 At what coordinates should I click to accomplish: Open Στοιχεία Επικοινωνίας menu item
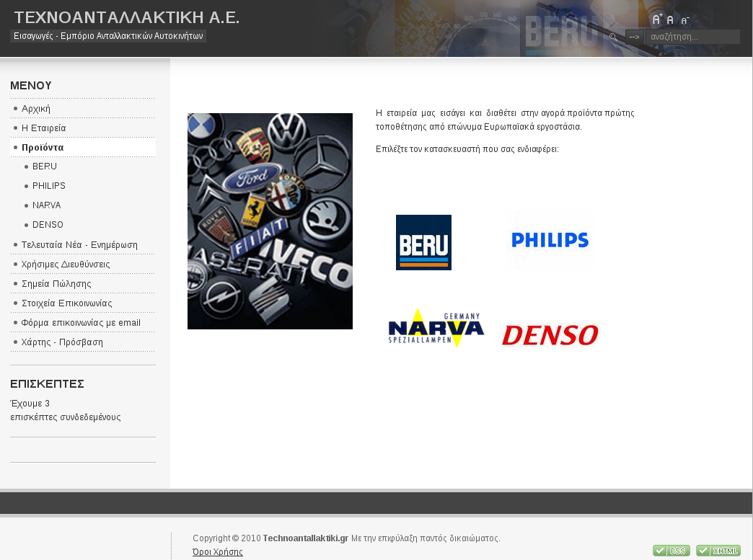click(83, 303)
